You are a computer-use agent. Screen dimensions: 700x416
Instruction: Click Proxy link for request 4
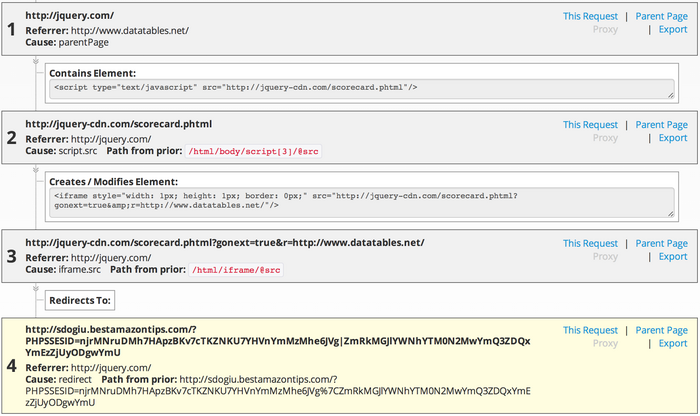click(605, 344)
